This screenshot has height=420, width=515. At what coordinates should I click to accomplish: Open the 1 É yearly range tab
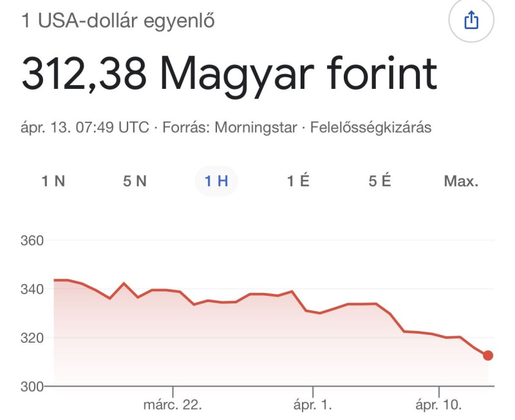pos(298,181)
